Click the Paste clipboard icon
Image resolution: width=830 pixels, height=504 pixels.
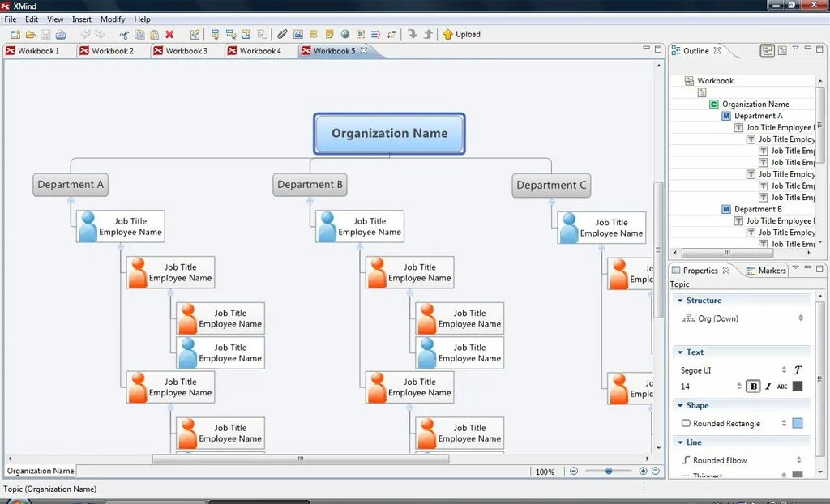[155, 34]
